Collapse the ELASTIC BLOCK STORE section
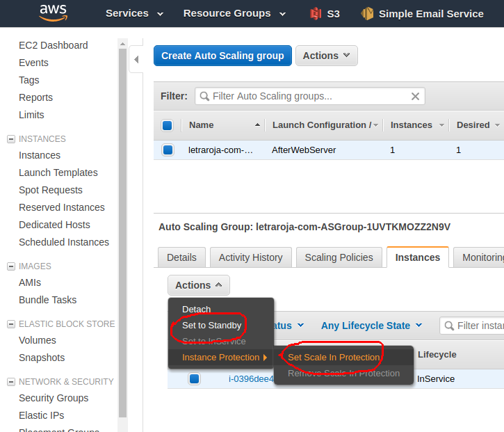The height and width of the screenshot is (432, 504). coord(11,324)
